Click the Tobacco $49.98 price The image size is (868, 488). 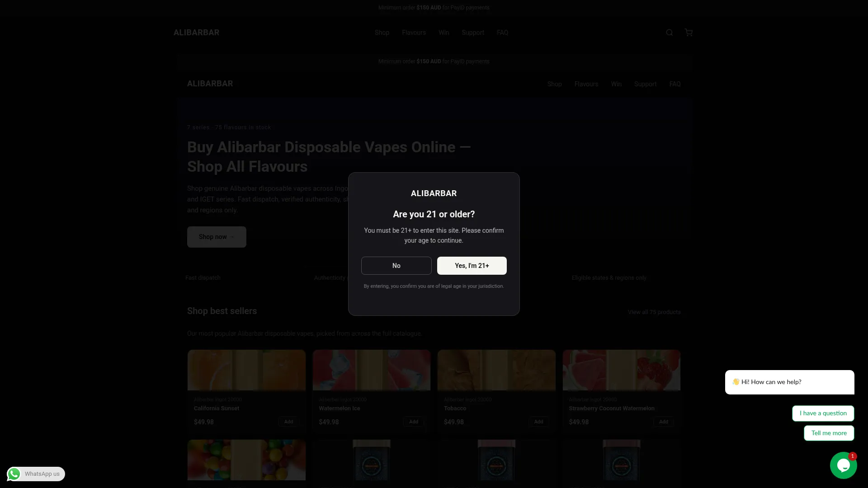454,422
